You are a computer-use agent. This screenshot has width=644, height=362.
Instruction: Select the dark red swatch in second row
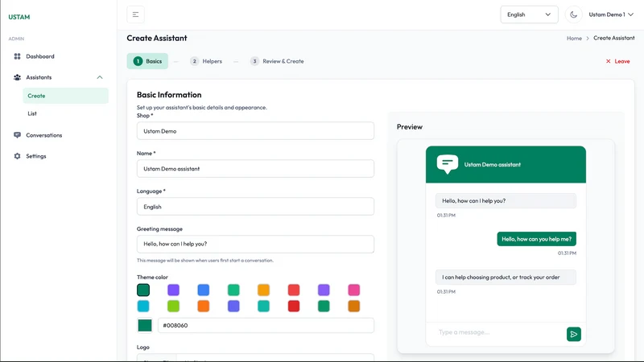point(294,306)
